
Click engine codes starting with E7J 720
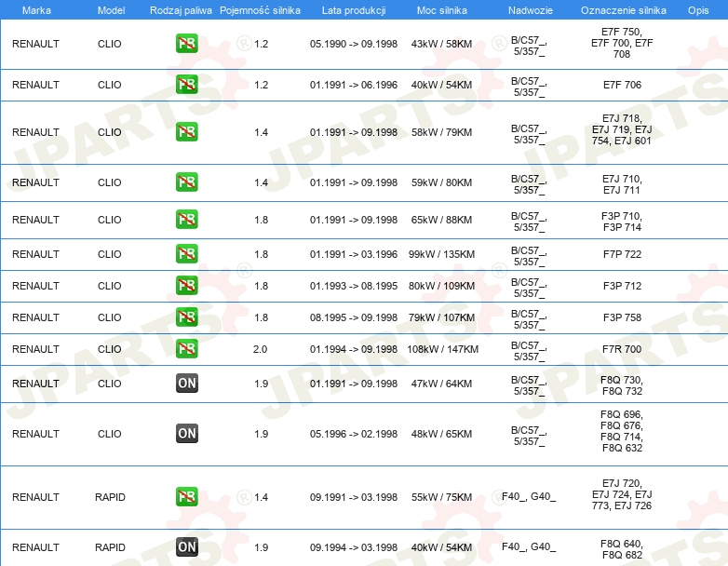(x=622, y=494)
